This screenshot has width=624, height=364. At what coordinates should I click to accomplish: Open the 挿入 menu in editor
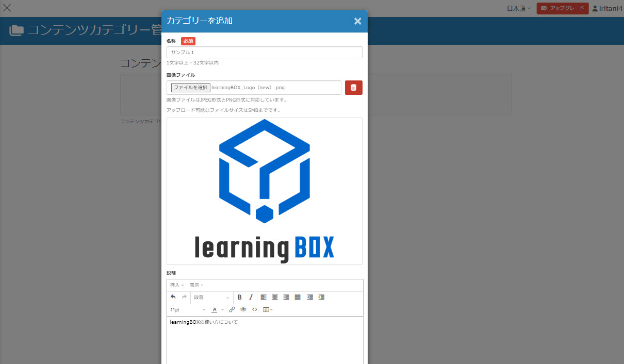[177, 285]
